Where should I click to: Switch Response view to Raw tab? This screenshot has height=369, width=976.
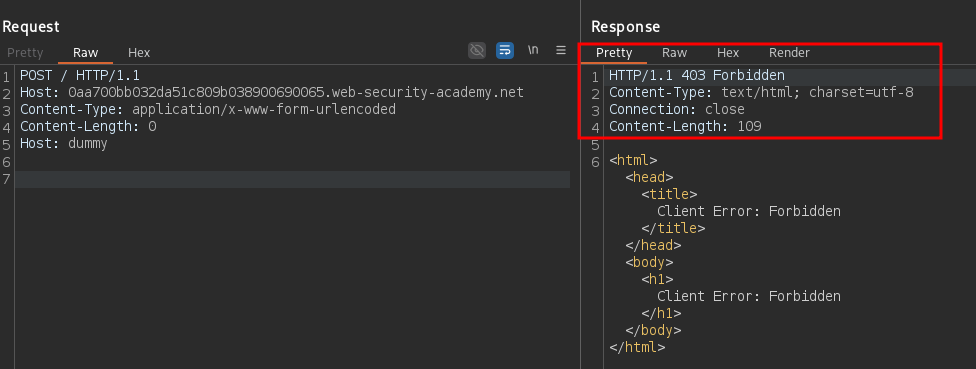[674, 53]
